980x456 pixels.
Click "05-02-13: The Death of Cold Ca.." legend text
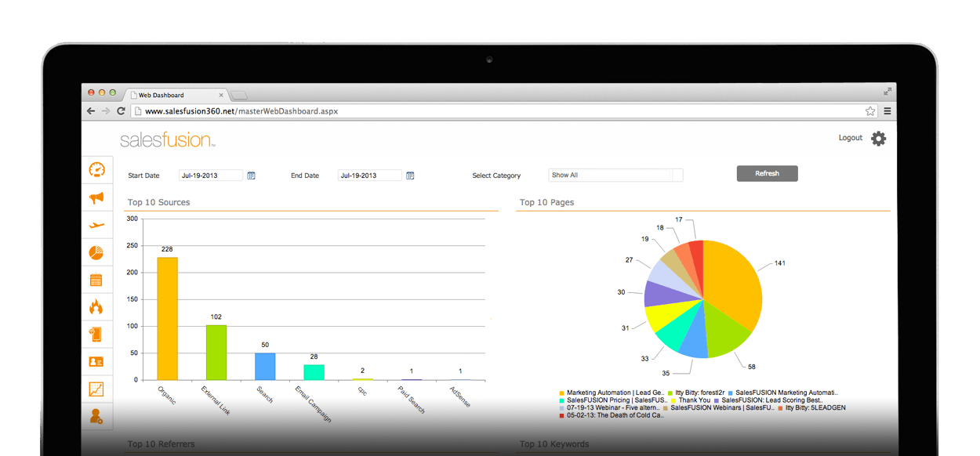tap(615, 415)
